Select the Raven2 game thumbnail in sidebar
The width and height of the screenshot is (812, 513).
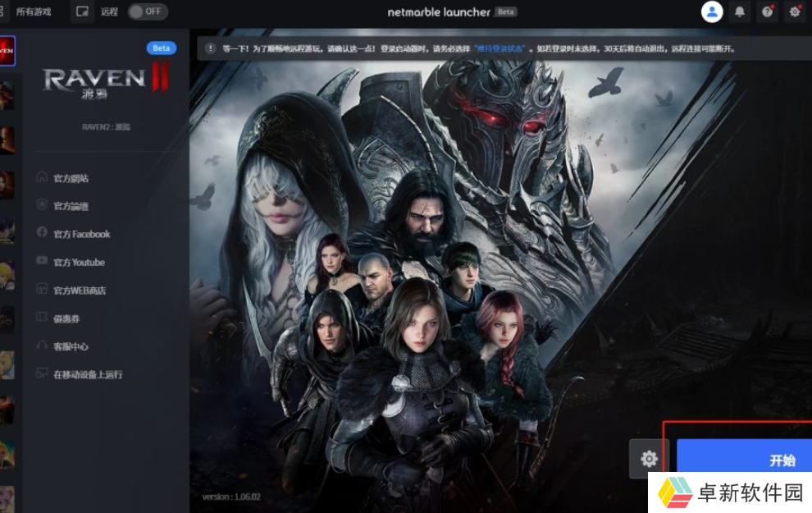[7, 51]
